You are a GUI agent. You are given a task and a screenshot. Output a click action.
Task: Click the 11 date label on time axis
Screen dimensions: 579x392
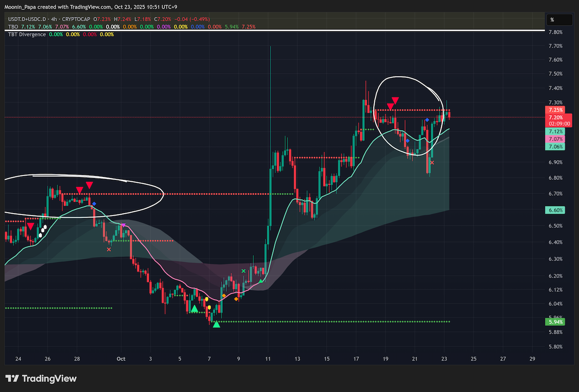coord(268,359)
